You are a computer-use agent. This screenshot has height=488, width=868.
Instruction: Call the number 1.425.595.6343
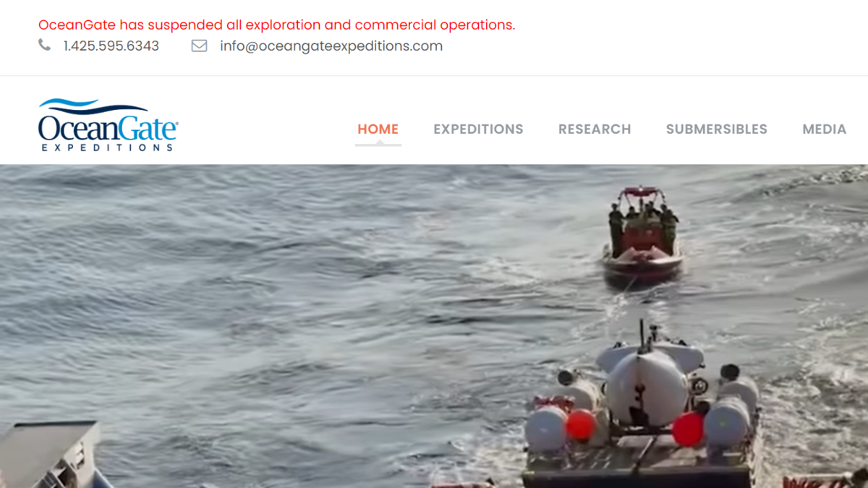(x=111, y=46)
